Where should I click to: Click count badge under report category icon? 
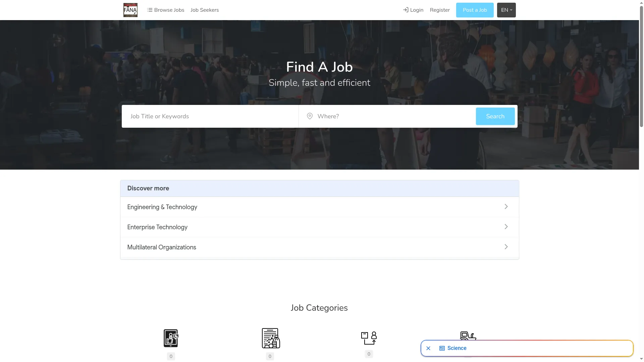coord(270,356)
